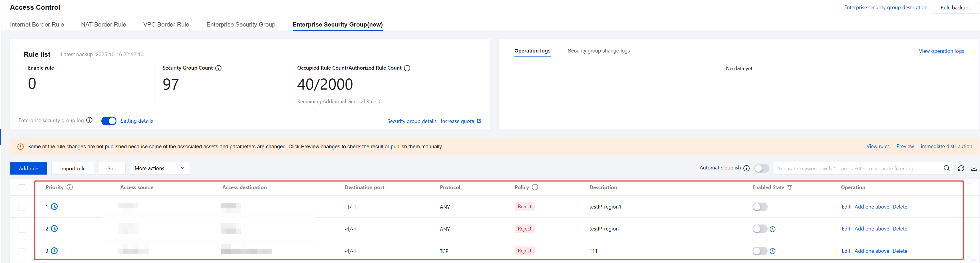Click the Enabled State filter funnel icon
980x263 pixels.
pos(789,187)
